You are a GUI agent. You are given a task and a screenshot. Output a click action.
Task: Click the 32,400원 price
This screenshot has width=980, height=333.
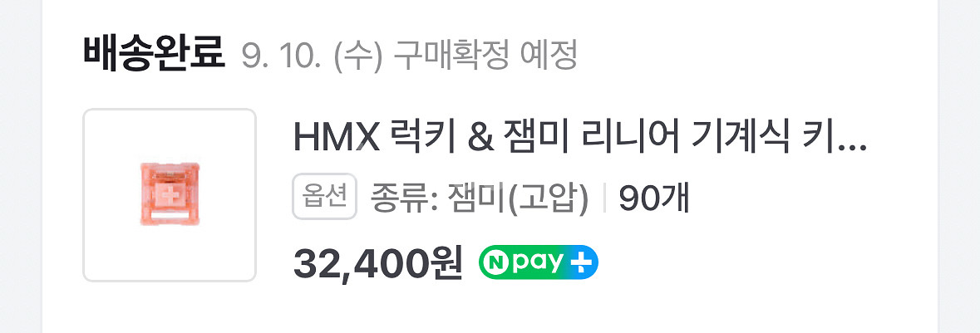pos(378,263)
